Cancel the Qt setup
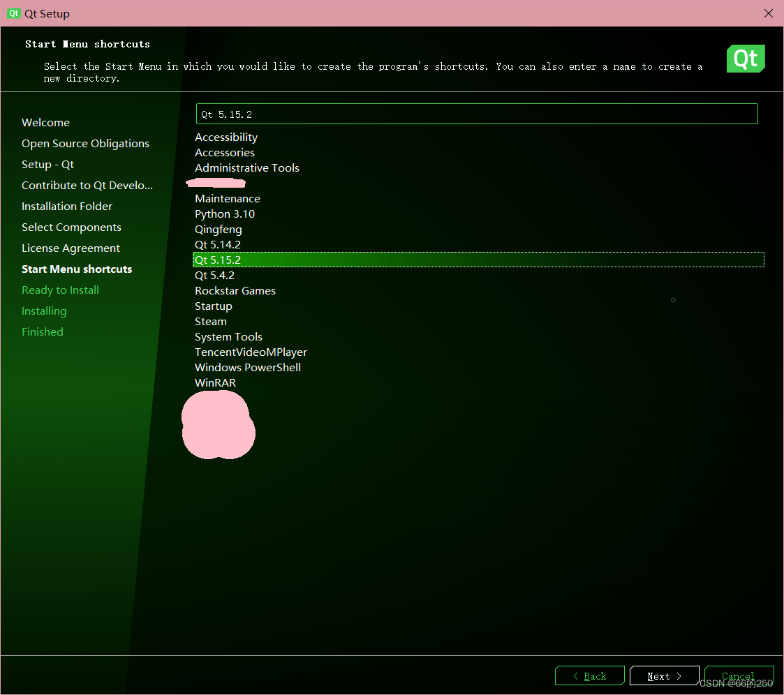The width and height of the screenshot is (784, 695). (739, 675)
